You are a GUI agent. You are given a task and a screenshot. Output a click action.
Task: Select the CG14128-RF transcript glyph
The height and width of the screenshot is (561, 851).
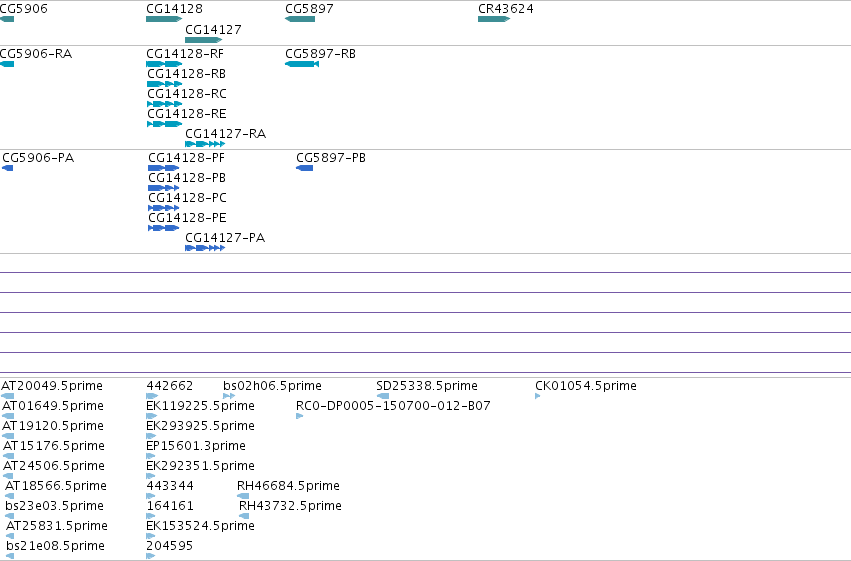tap(164, 64)
